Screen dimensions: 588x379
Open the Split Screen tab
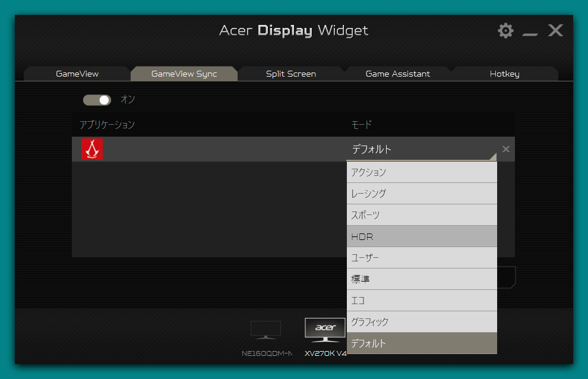291,74
